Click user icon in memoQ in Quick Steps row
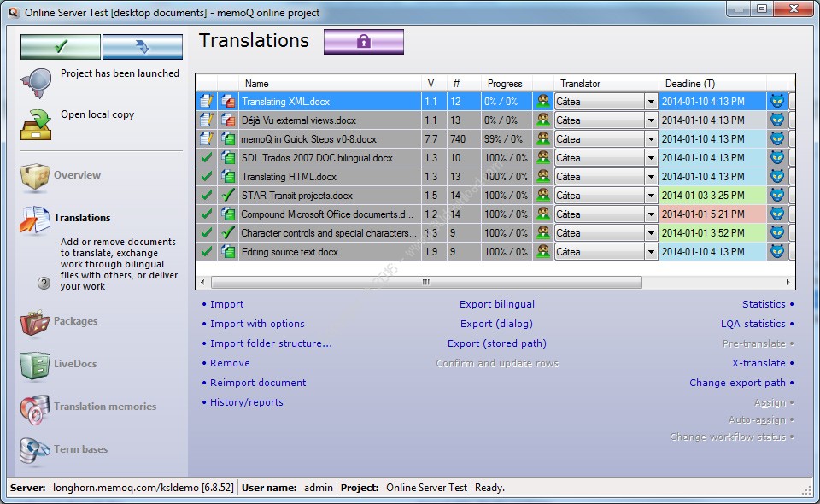 pos(543,138)
